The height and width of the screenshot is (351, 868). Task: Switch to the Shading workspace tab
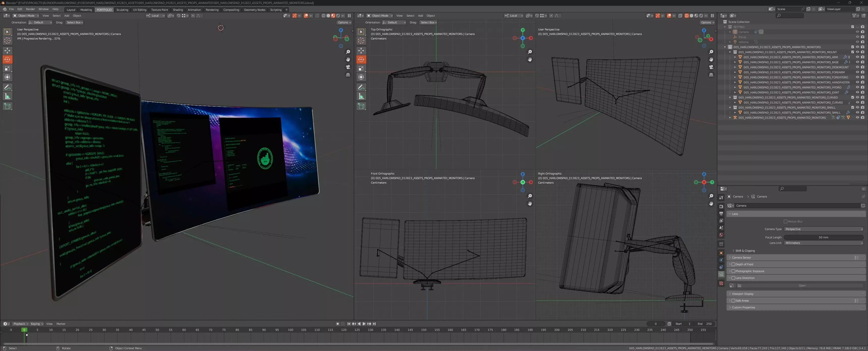click(178, 10)
